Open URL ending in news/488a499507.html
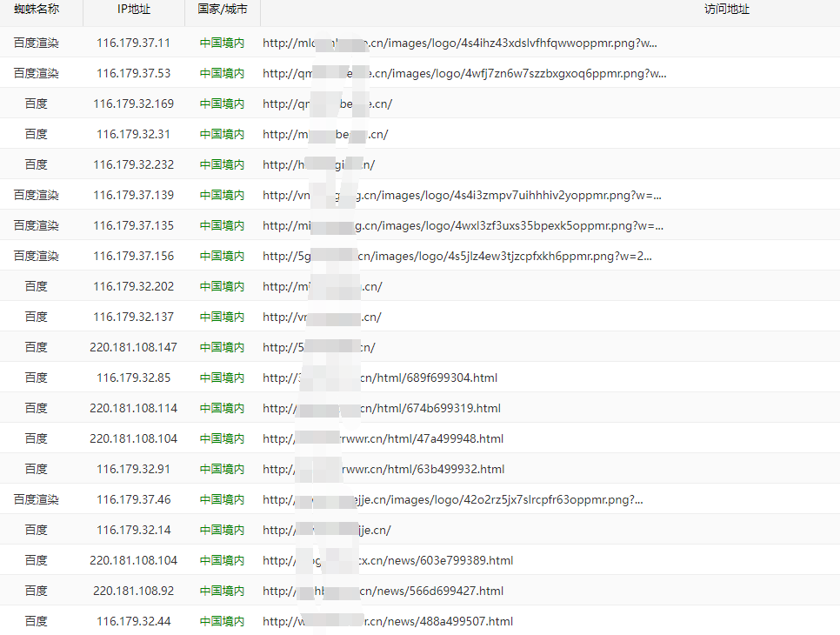The width and height of the screenshot is (840, 635). click(x=388, y=622)
